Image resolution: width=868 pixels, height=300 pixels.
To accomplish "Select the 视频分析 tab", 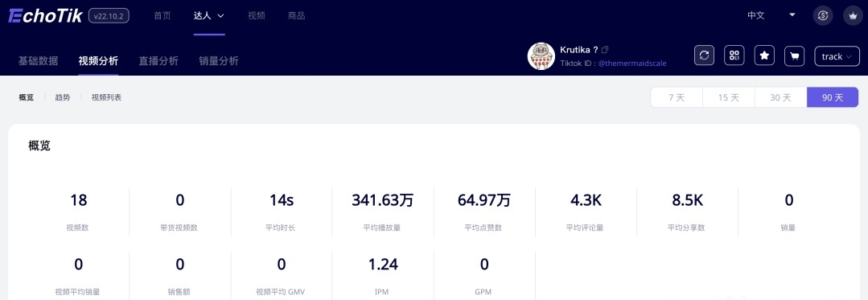I will [98, 61].
